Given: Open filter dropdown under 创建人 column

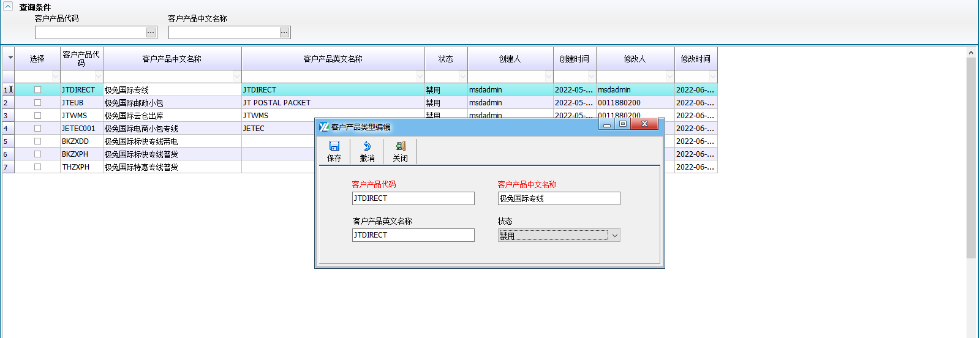Looking at the screenshot, I should 549,77.
